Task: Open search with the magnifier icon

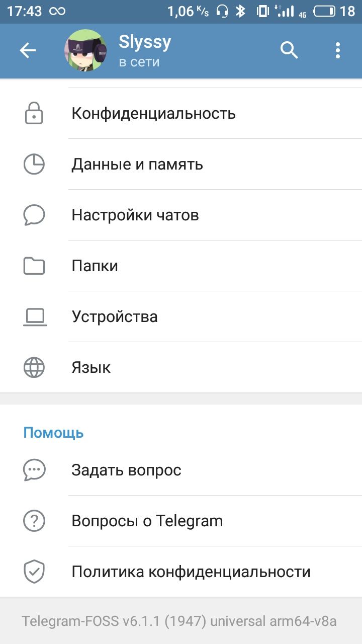Action: coord(289,50)
